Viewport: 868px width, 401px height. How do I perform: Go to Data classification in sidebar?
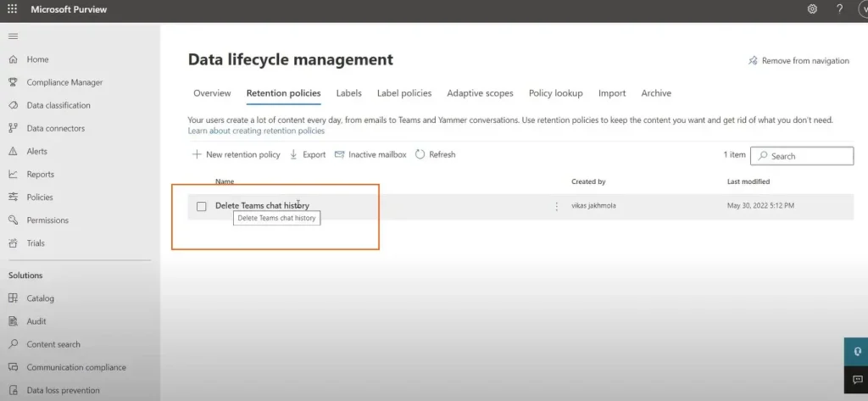pos(58,105)
